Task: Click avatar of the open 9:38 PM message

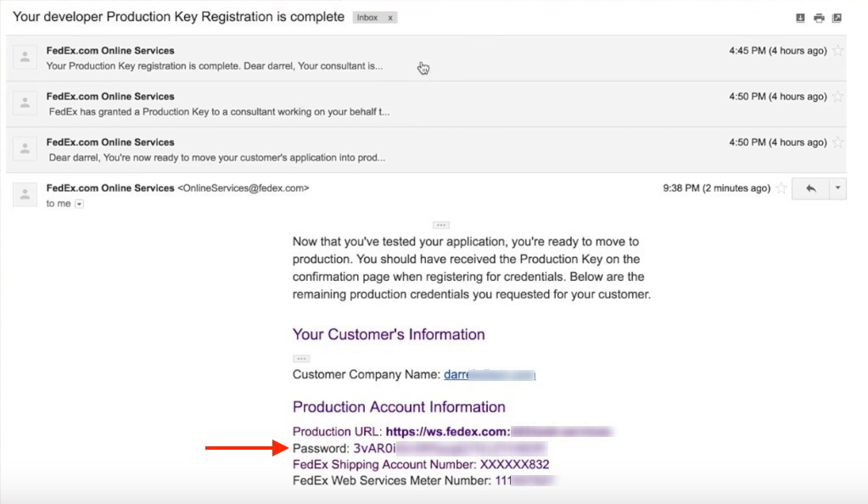Action: pyautogui.click(x=25, y=195)
